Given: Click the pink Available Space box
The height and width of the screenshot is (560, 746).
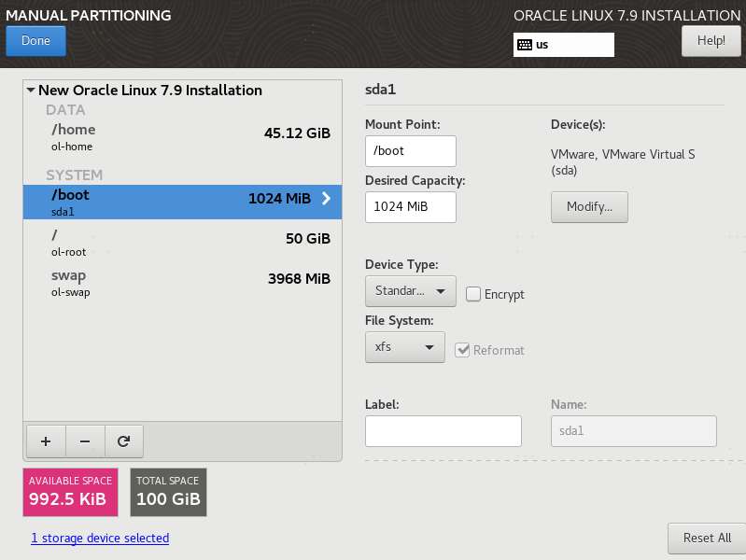Looking at the screenshot, I should coord(71,492).
